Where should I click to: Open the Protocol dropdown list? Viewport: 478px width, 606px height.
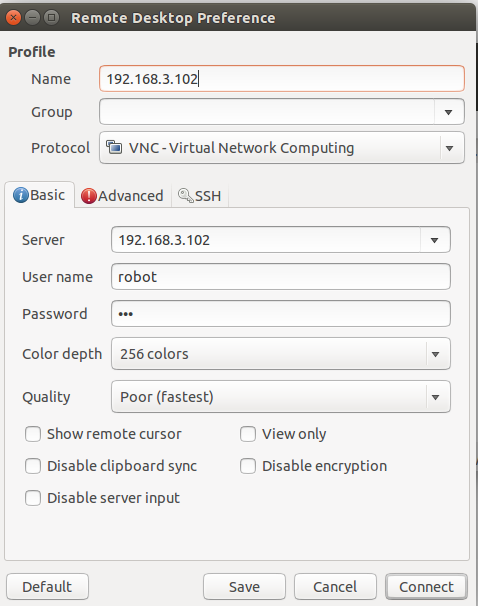pos(282,148)
